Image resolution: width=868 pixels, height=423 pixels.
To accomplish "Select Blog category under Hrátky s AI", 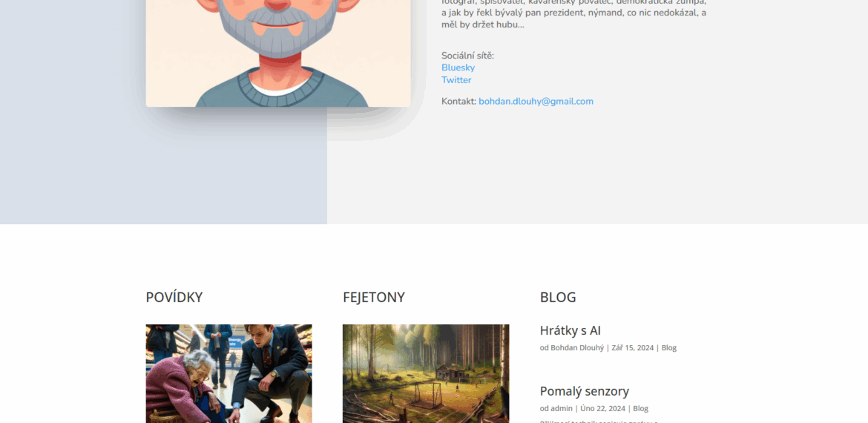I will 668,348.
